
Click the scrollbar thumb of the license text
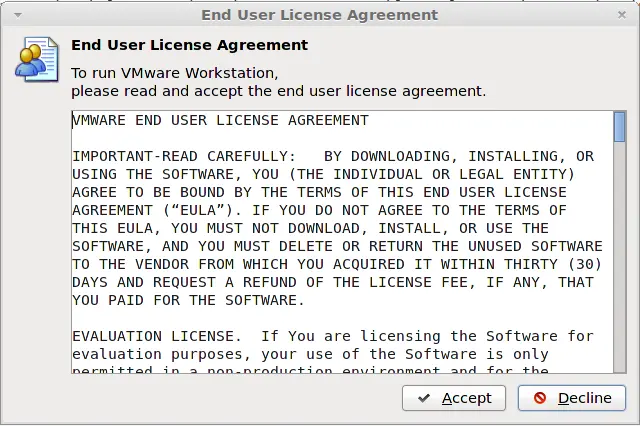pyautogui.click(x=620, y=127)
